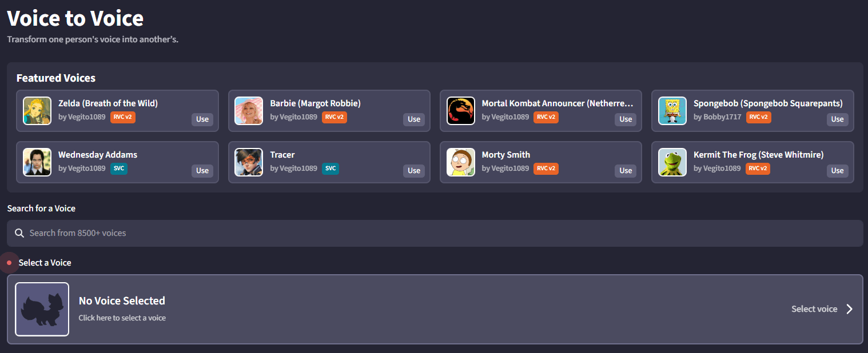Click the fox silhouette placeholder image
The width and height of the screenshot is (868, 353).
[42, 309]
